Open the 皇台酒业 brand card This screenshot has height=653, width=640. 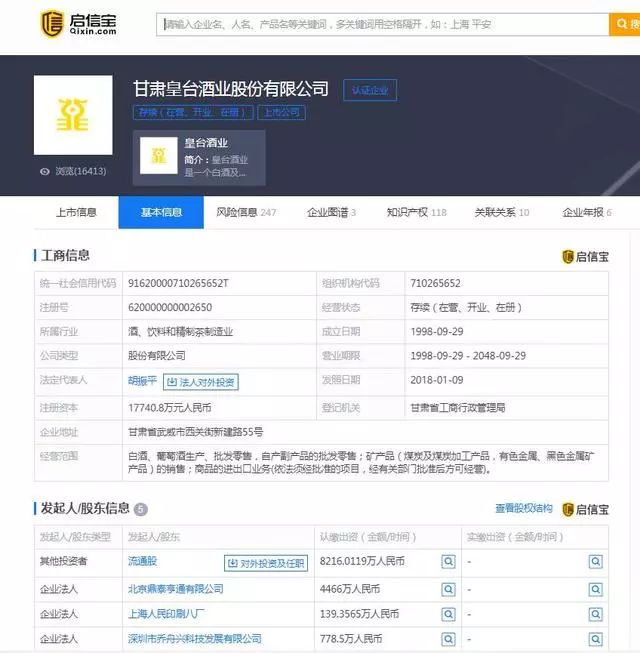click(x=199, y=157)
